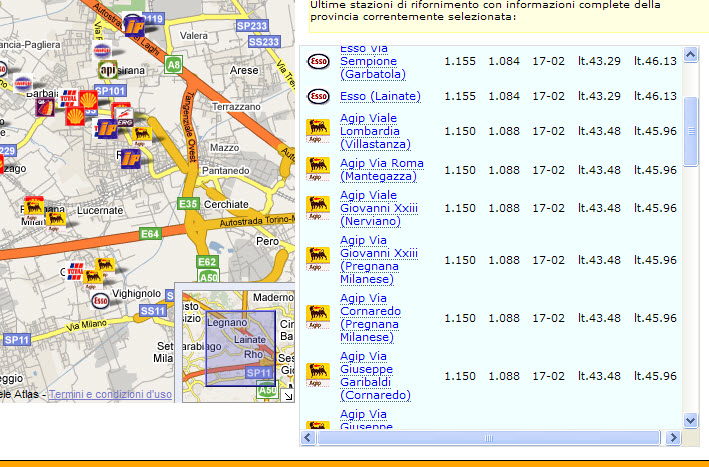Open the ERG station marker on the map
709x467 pixels.
[x=125, y=116]
